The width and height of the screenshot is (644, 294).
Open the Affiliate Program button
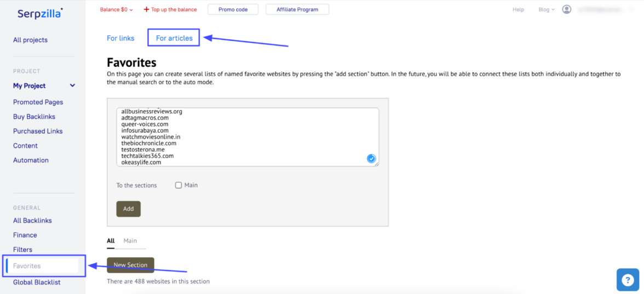pyautogui.click(x=297, y=9)
